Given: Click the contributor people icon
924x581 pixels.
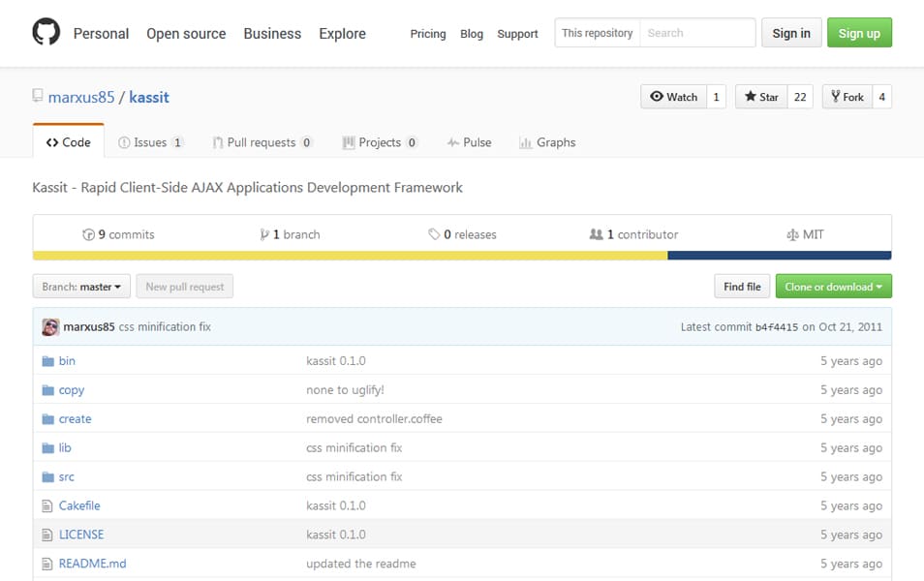Looking at the screenshot, I should [596, 235].
